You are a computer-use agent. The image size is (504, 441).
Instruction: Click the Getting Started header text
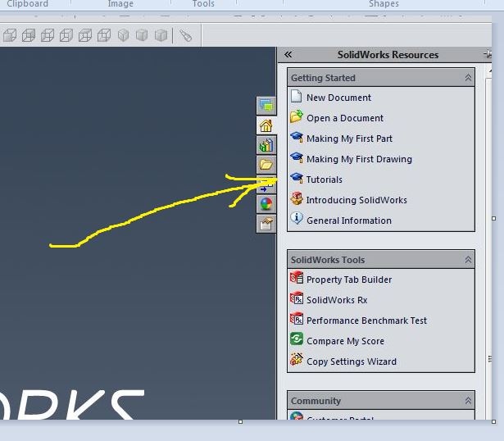(323, 78)
